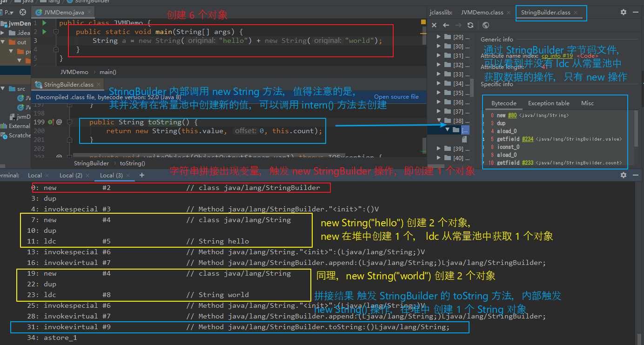Navigate forward in jclasslib viewer
This screenshot has width=644, height=345.
pos(458,25)
